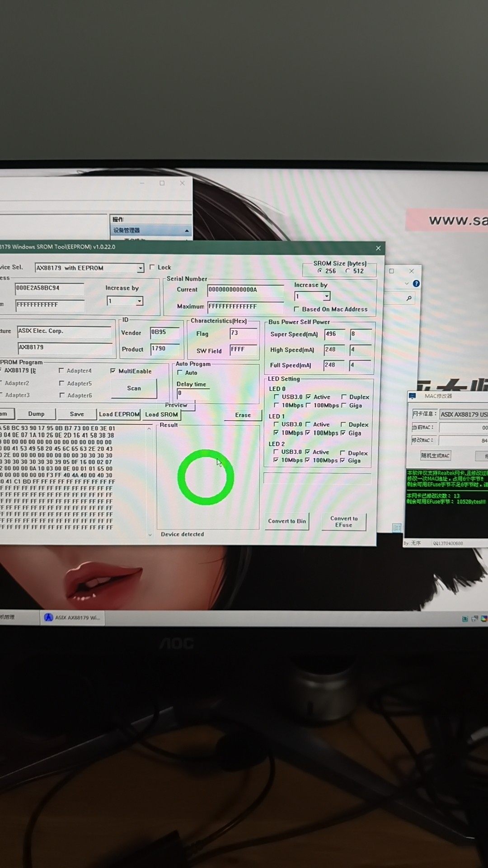Viewport: 488px width, 868px height.
Task: Click the Scan button
Action: (x=134, y=388)
